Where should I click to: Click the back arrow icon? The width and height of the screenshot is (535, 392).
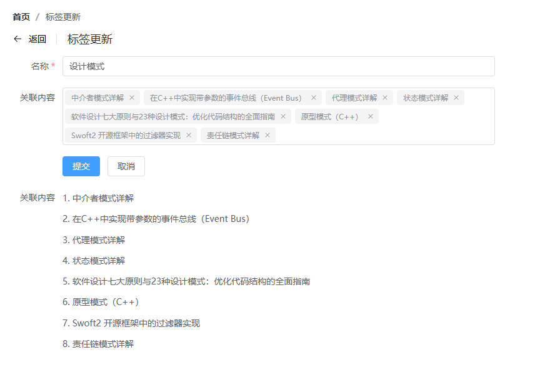[17, 39]
